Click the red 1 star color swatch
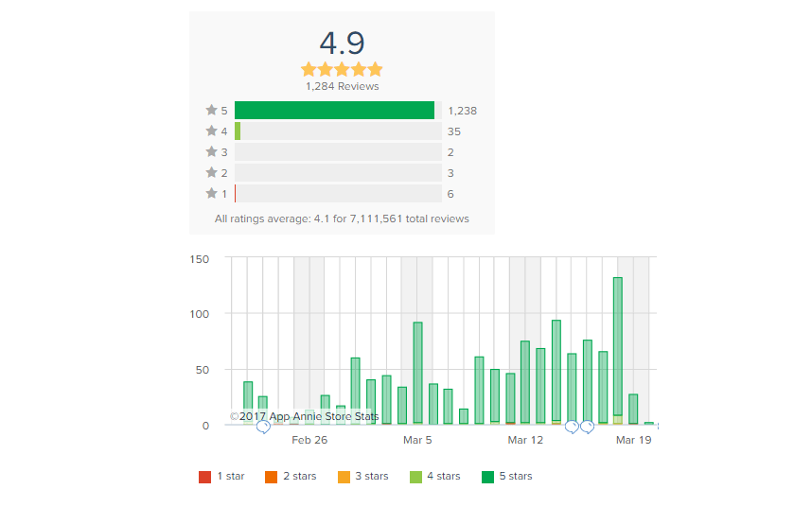 pyautogui.click(x=205, y=477)
